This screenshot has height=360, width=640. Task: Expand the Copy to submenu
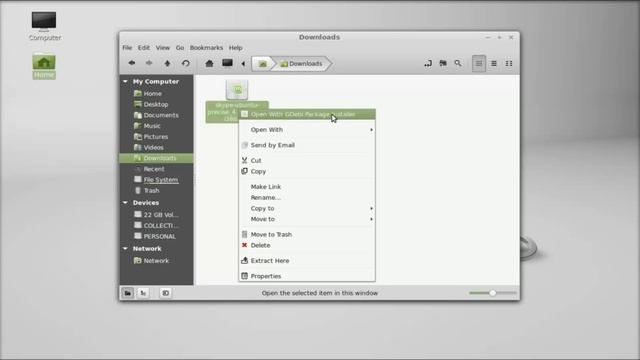(x=307, y=209)
